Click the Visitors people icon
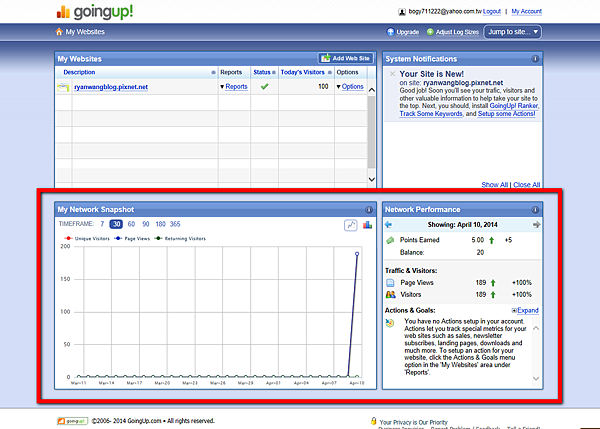Image resolution: width=600 pixels, height=429 pixels. (x=391, y=295)
